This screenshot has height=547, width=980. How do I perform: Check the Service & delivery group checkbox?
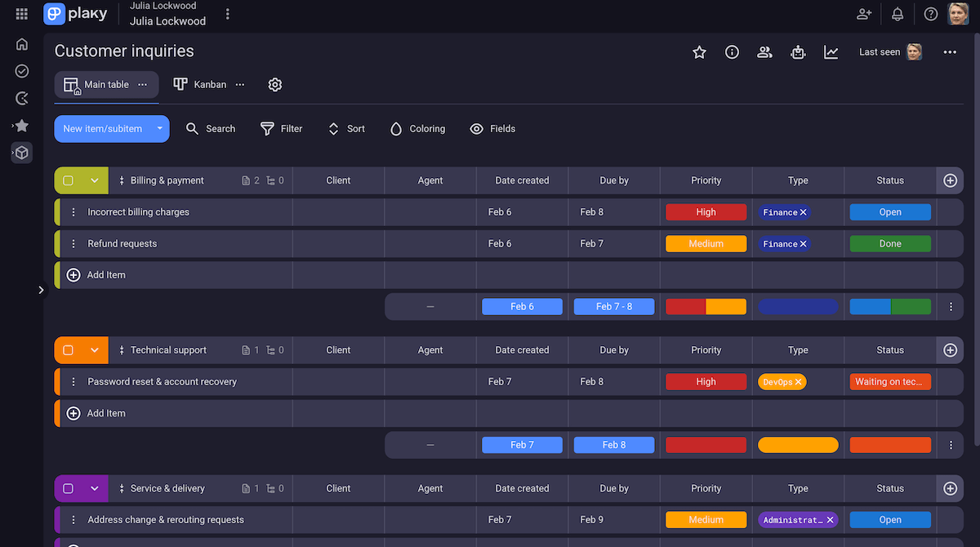69,487
